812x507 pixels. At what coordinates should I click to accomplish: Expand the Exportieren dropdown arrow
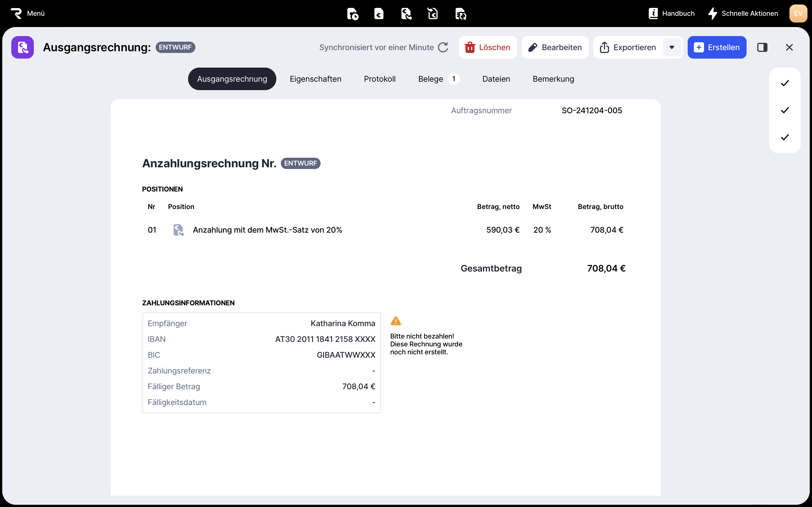(671, 47)
